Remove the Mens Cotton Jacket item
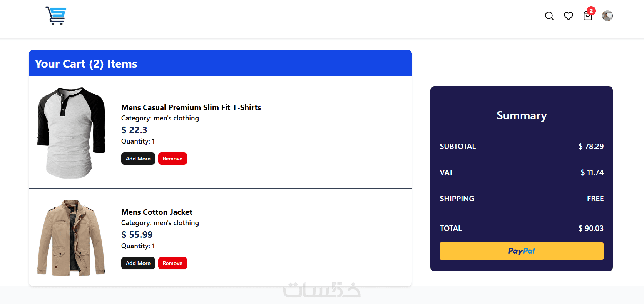The width and height of the screenshot is (644, 304). click(x=172, y=263)
